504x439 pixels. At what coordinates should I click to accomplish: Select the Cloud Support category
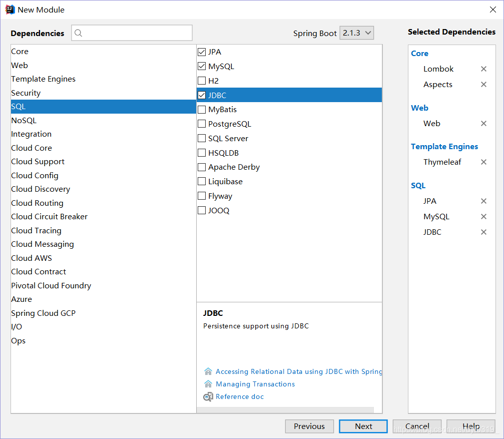[x=103, y=162]
